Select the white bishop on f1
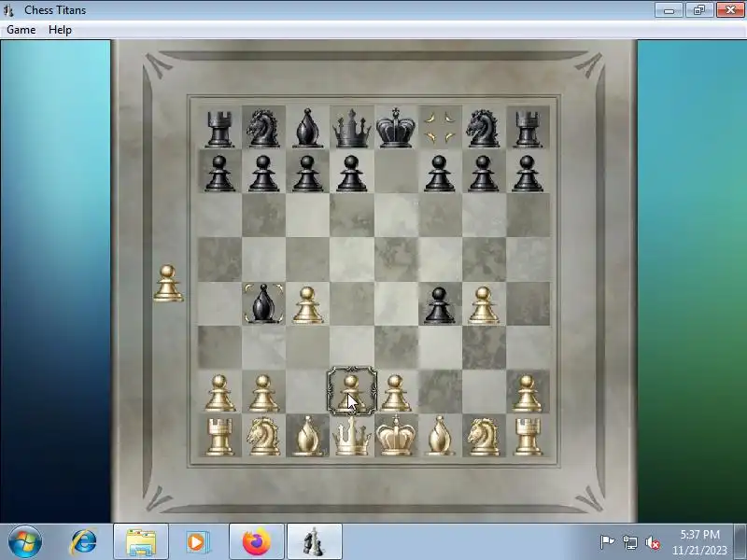 click(x=439, y=436)
